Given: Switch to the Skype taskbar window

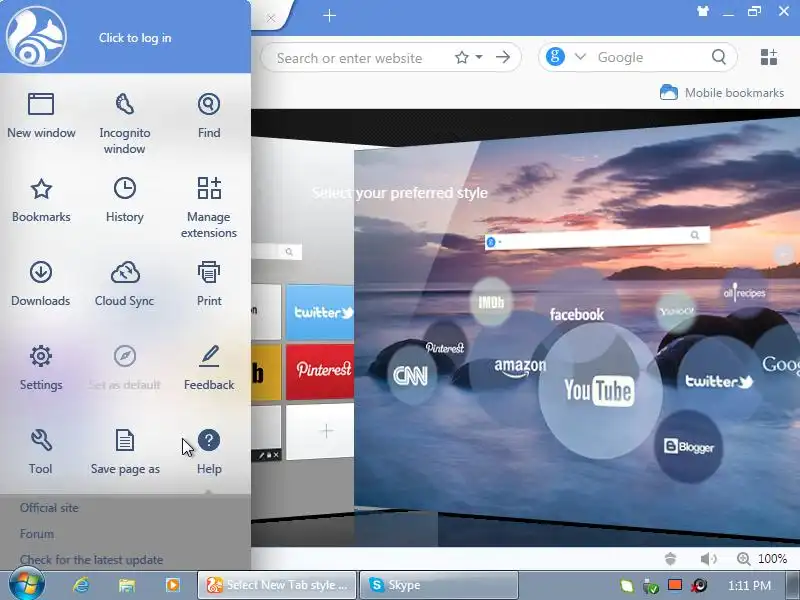Looking at the screenshot, I should pos(439,585).
